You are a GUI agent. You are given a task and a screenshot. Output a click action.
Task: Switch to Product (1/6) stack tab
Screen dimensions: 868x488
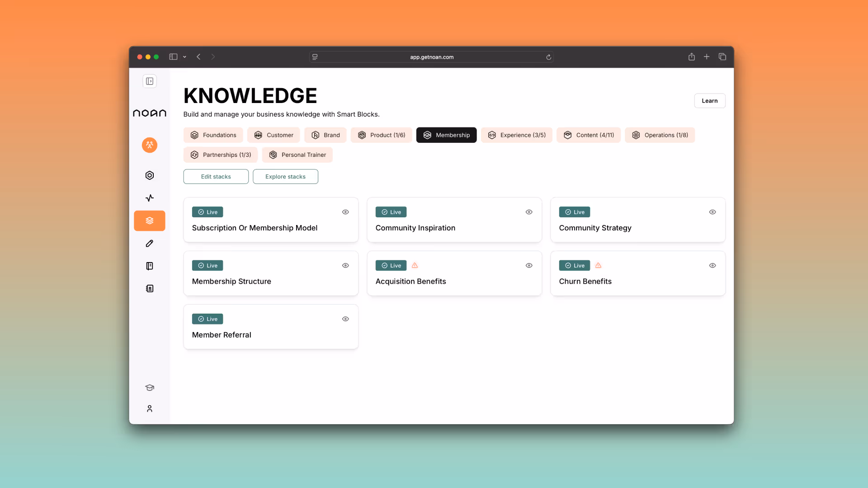(x=381, y=135)
